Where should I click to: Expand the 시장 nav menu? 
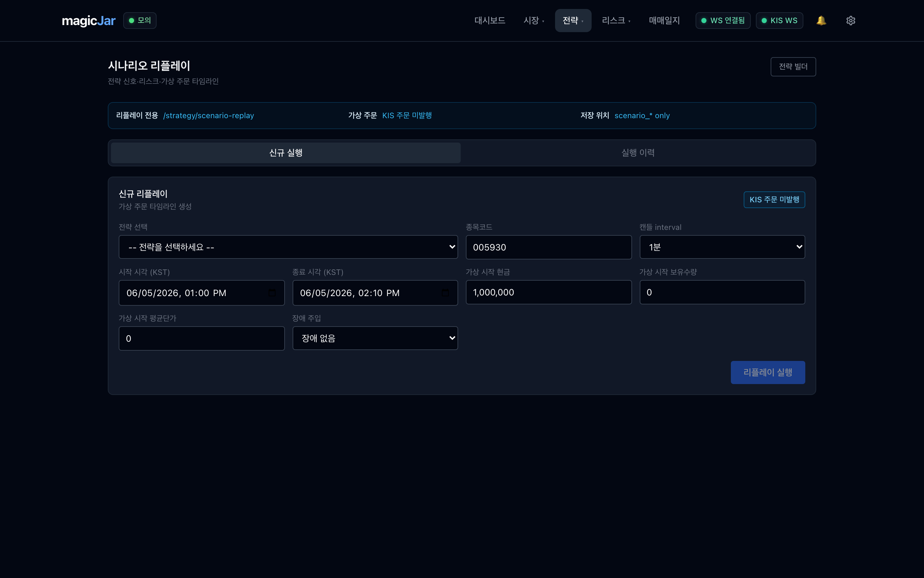[x=534, y=21]
